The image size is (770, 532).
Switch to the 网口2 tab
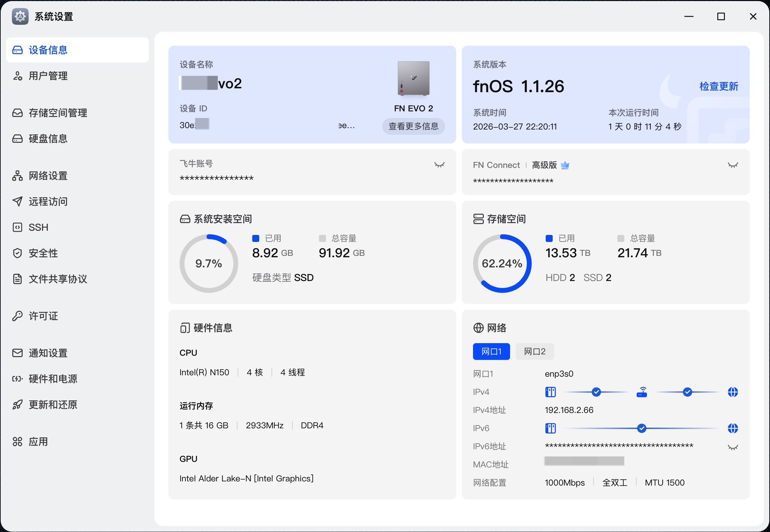[x=535, y=352]
